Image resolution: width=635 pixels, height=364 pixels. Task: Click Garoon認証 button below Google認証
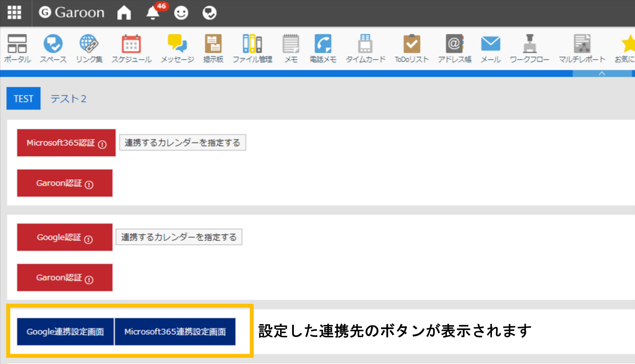click(65, 278)
